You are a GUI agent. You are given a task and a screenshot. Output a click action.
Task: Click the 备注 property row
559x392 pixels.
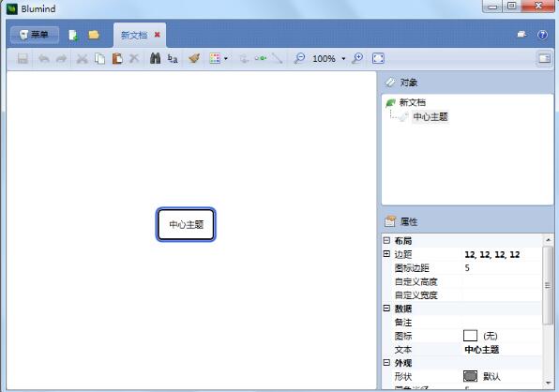(x=462, y=323)
